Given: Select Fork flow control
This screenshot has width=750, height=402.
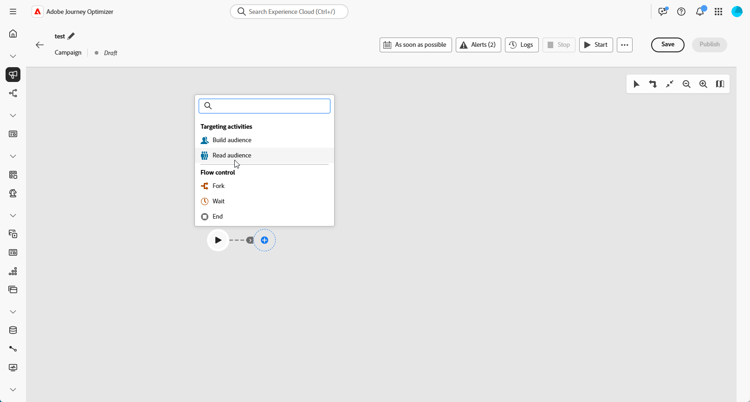Looking at the screenshot, I should 265,186.
